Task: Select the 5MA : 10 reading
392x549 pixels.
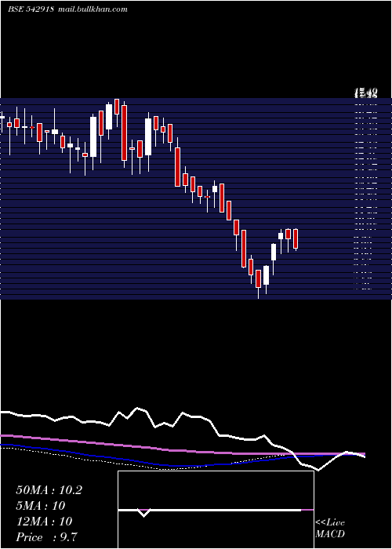Action: (x=41, y=506)
